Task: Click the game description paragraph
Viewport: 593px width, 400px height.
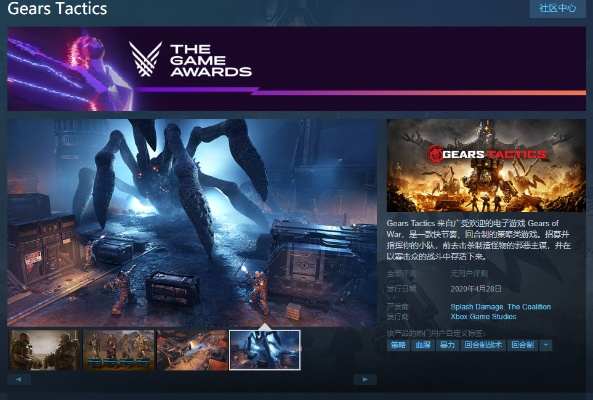Action: click(478, 240)
